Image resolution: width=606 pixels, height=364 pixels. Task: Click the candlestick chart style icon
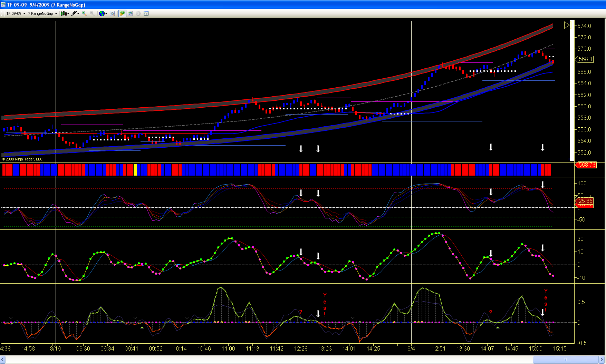tap(64, 13)
